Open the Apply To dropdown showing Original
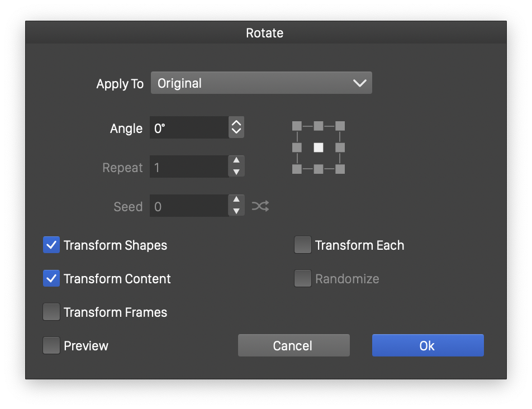This screenshot has height=409, width=532. coord(262,83)
